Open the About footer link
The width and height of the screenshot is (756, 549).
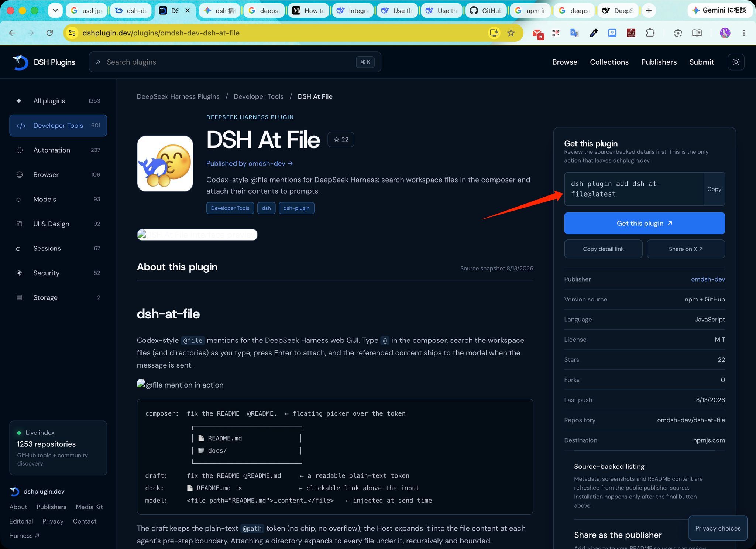click(18, 507)
